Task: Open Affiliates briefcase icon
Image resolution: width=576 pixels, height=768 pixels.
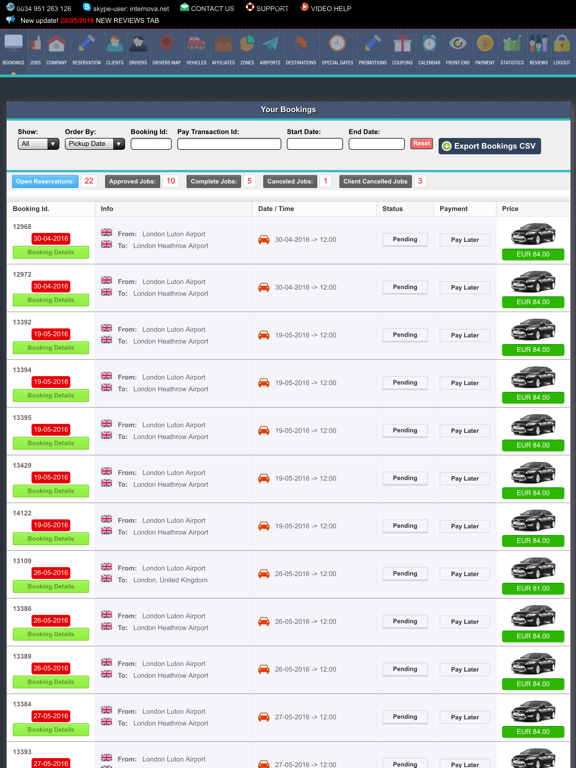Action: point(223,44)
